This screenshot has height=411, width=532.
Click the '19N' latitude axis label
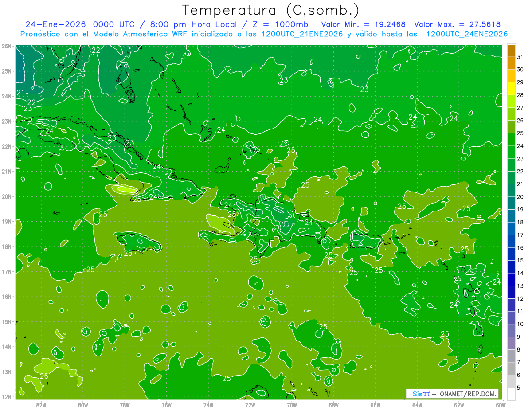[7, 222]
